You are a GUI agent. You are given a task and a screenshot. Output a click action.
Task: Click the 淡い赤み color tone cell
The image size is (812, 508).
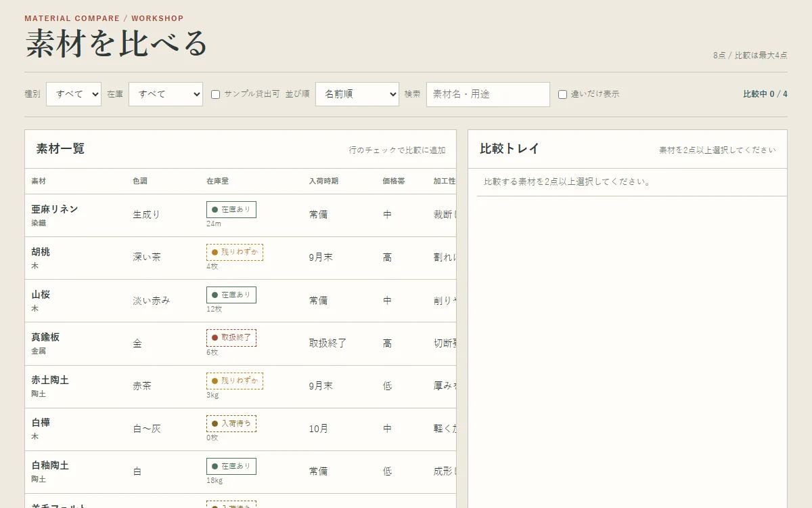152,301
